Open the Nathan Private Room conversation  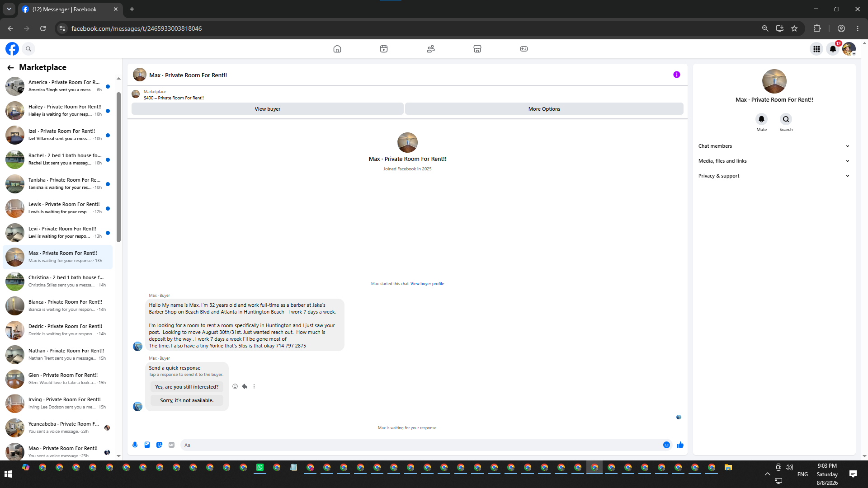tap(58, 355)
